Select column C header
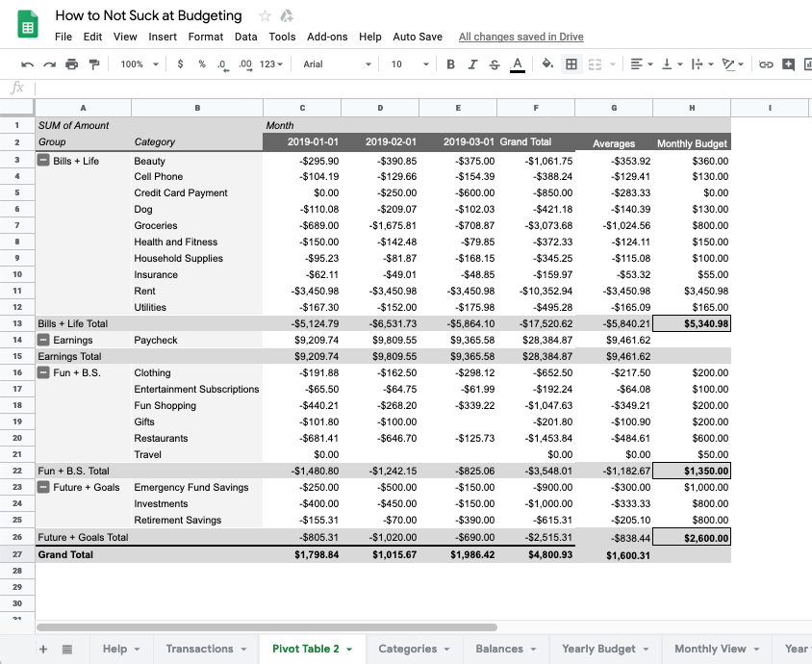 [302, 108]
